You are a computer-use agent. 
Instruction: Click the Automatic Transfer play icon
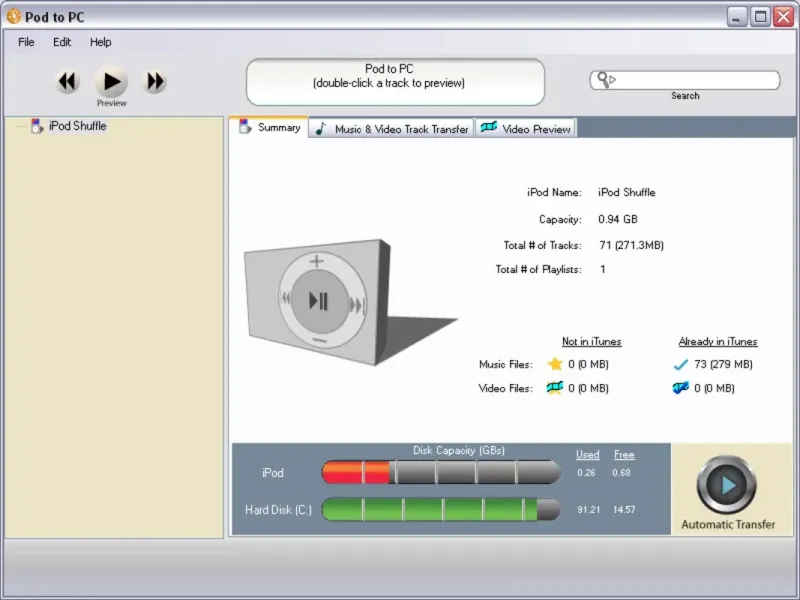pyautogui.click(x=727, y=486)
